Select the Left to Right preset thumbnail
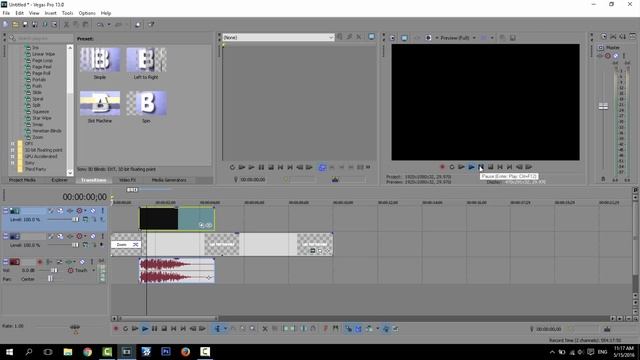The height and width of the screenshot is (360, 640). point(146,60)
